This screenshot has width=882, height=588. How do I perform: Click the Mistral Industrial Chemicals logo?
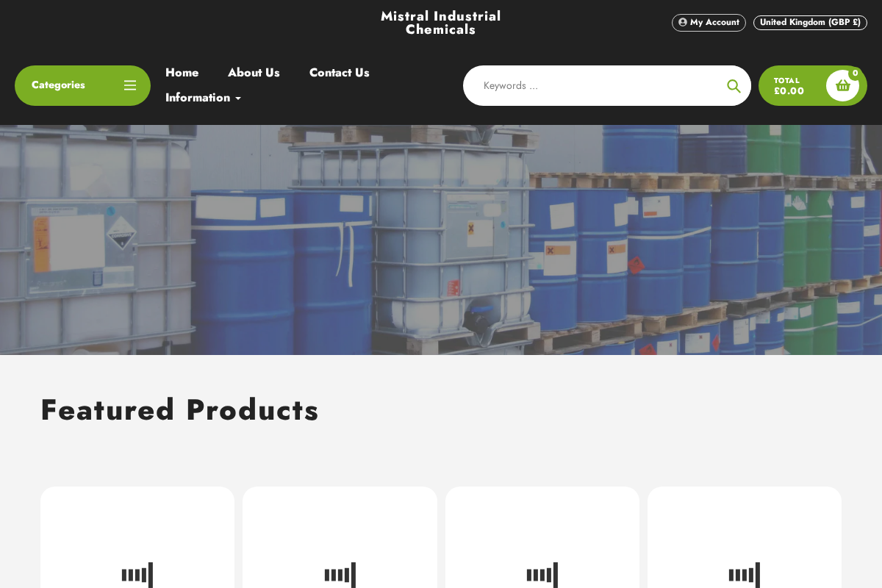pyautogui.click(x=440, y=22)
